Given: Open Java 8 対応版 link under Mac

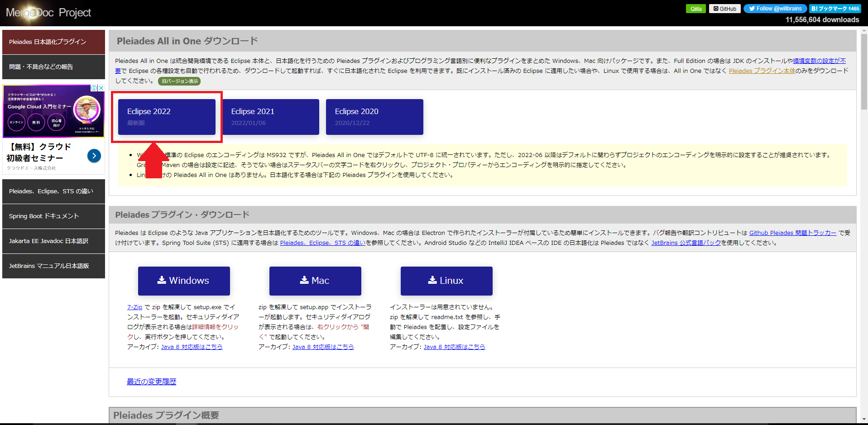Looking at the screenshot, I should click(x=323, y=347).
